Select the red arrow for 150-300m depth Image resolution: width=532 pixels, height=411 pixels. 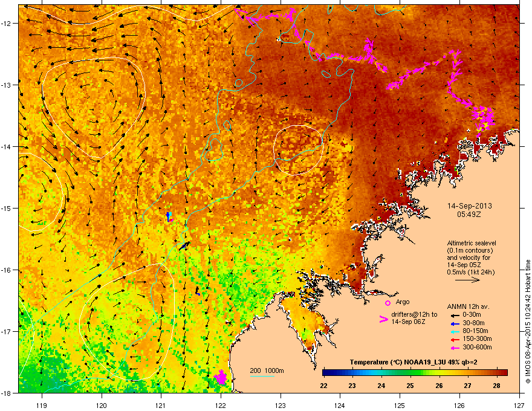click(x=455, y=339)
